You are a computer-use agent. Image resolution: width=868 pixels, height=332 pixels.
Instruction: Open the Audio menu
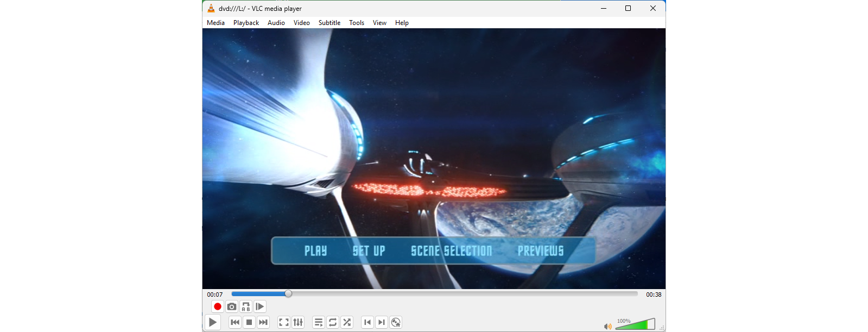click(276, 23)
